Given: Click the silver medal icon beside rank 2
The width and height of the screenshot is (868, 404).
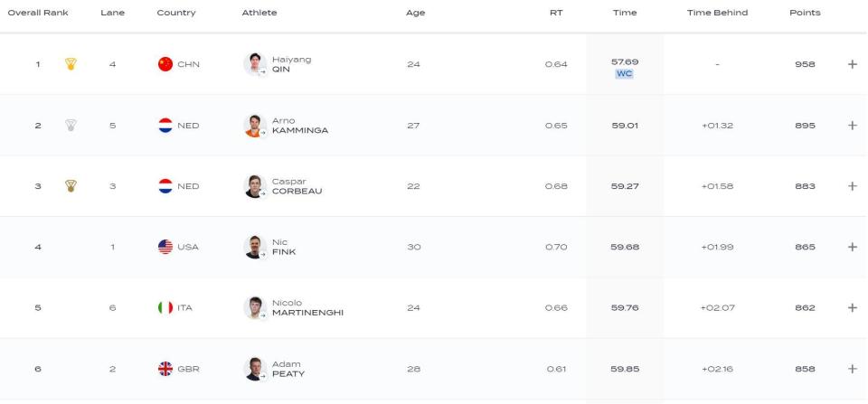Looking at the screenshot, I should coord(71,126).
